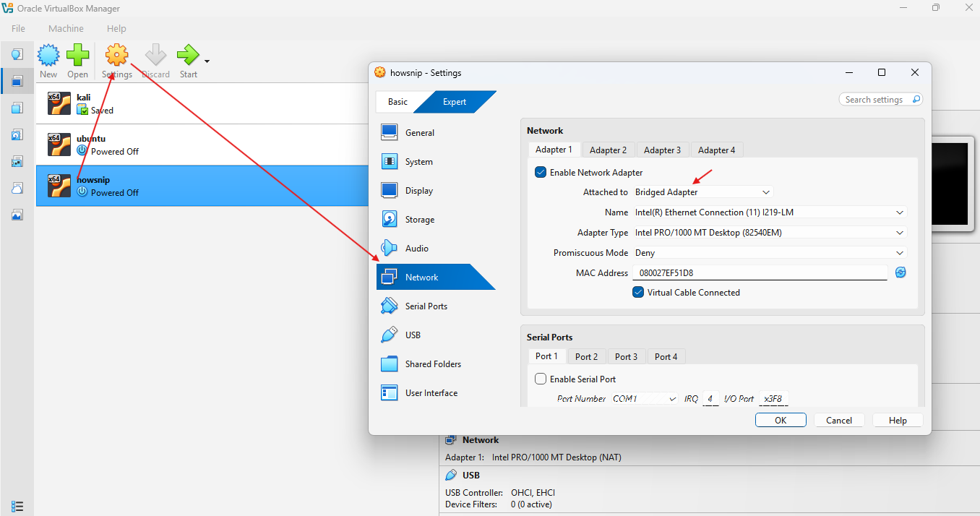
Task: Select the kali virtual machine
Action: point(202,103)
